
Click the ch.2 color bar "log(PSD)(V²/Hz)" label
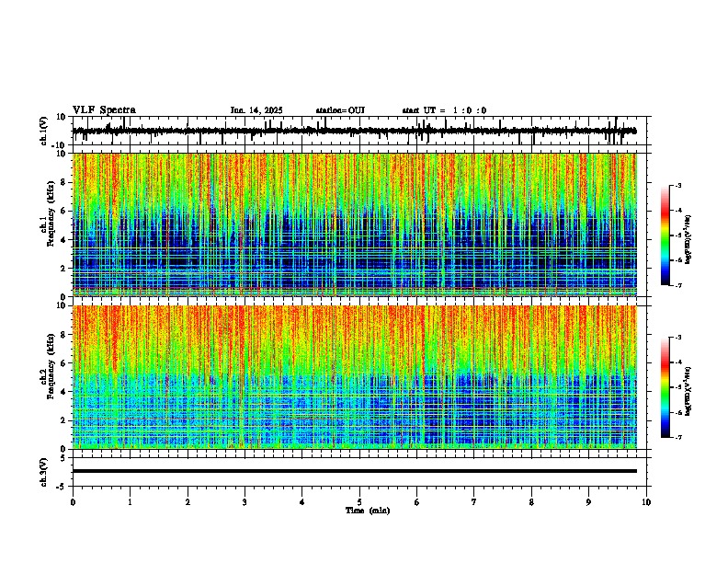pyautogui.click(x=688, y=392)
